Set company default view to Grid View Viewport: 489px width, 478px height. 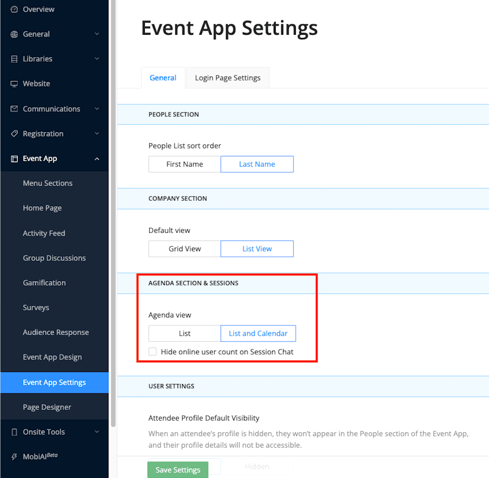pos(184,249)
